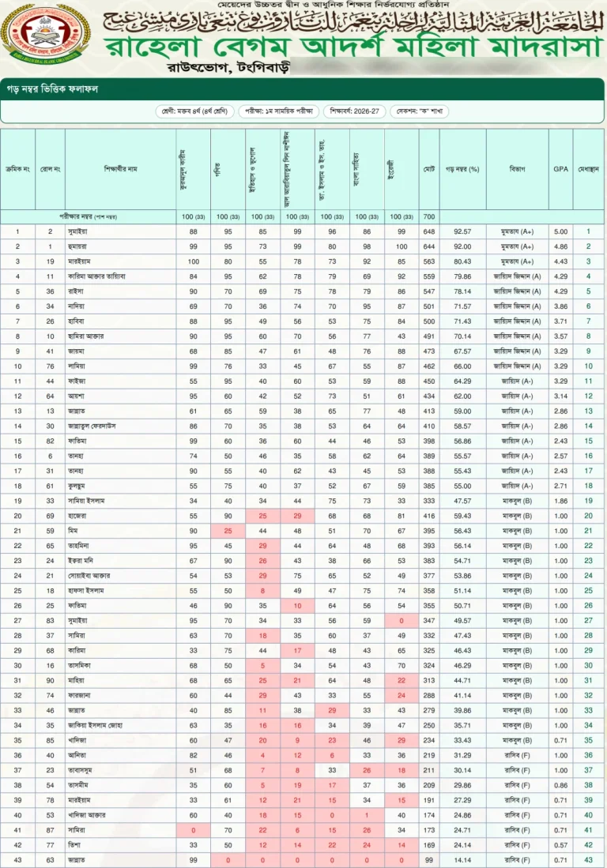
Task: Select student name ইকরা মনি
Action: (81, 561)
